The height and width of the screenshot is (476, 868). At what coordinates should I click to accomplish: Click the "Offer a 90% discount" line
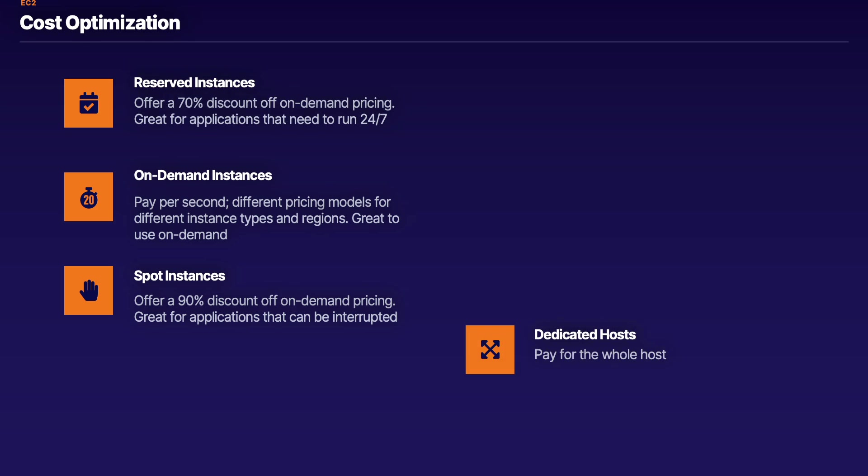pyautogui.click(x=264, y=301)
